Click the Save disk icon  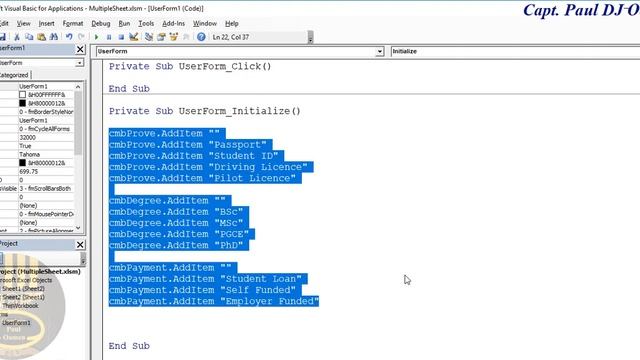click(2, 37)
